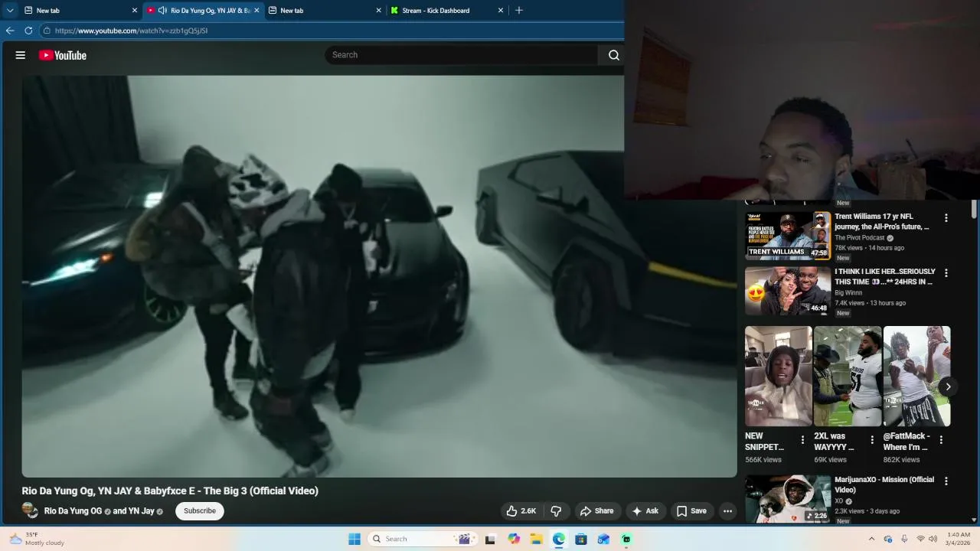Save the video to a playlist
Viewport: 980px width, 551px height.
[x=691, y=511]
